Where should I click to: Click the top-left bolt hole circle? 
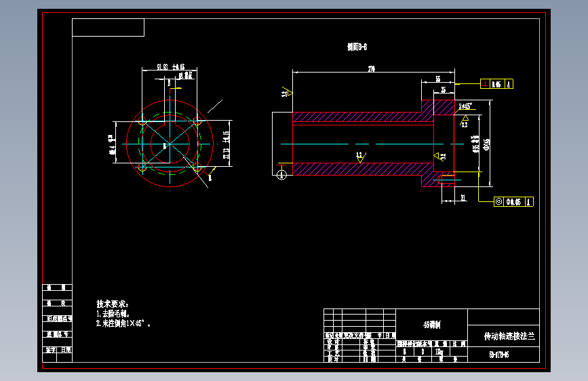click(142, 121)
